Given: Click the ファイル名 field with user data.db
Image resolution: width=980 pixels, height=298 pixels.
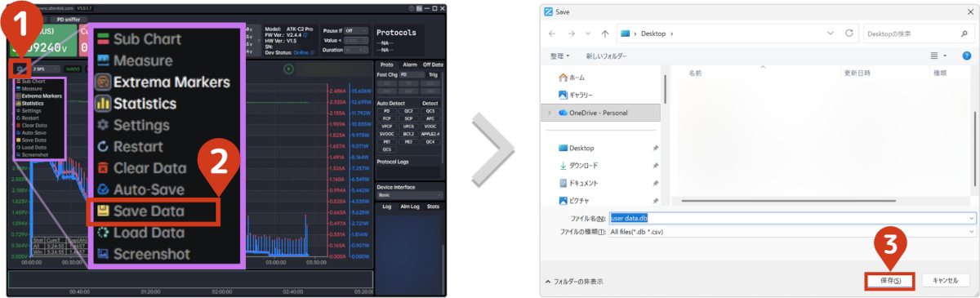Looking at the screenshot, I should 792,219.
